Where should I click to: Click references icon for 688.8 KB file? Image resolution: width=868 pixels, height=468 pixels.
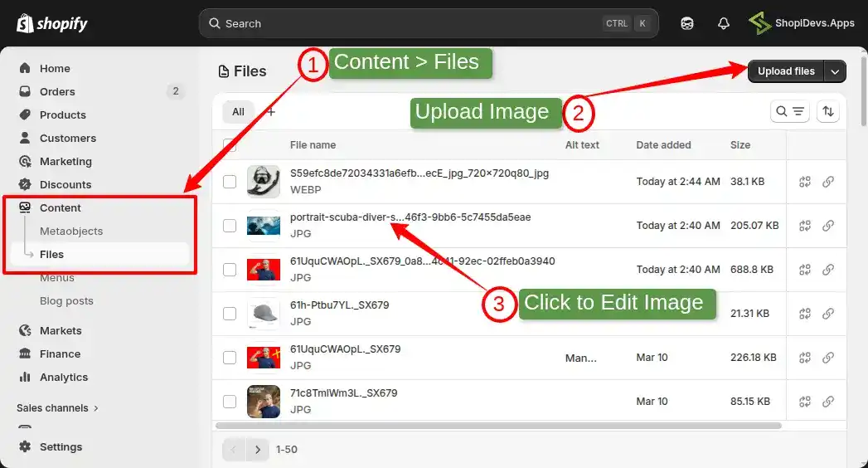pyautogui.click(x=805, y=270)
